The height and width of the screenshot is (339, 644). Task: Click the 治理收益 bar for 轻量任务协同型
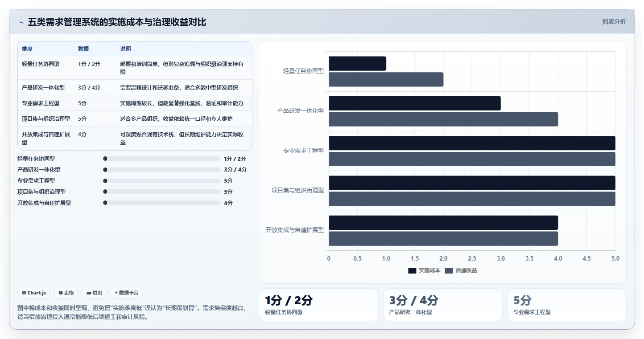click(x=386, y=79)
